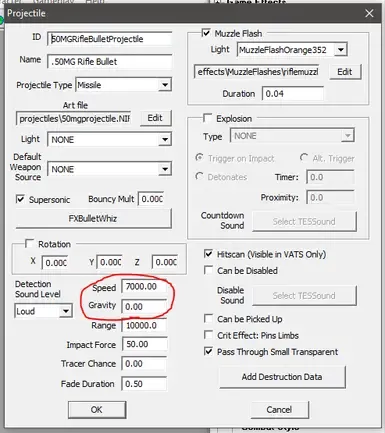Click the OK button
The image size is (385, 433).
click(97, 410)
